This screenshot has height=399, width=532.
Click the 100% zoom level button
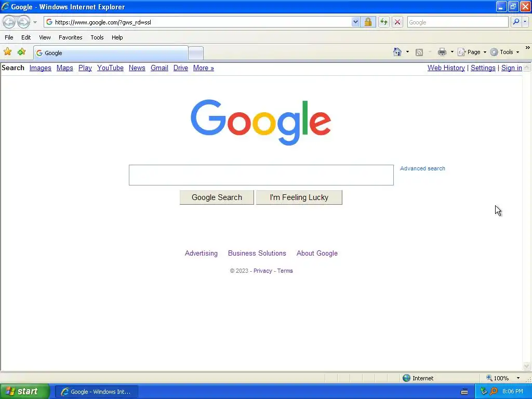pos(498,378)
